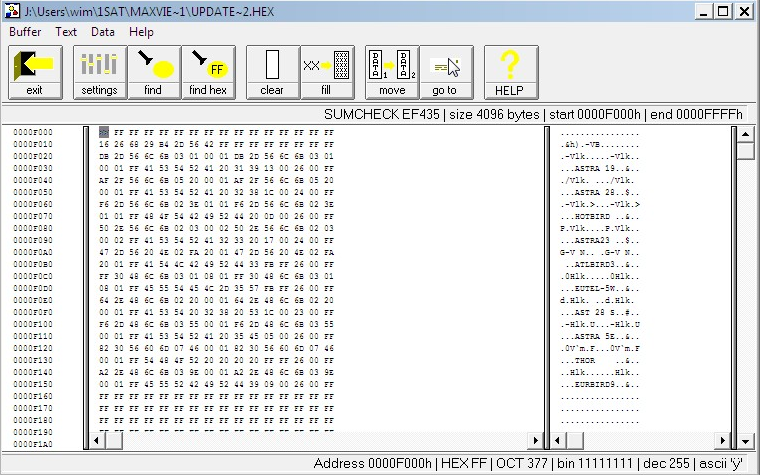
Task: Click address label 0000F0B0
Action: pos(33,265)
